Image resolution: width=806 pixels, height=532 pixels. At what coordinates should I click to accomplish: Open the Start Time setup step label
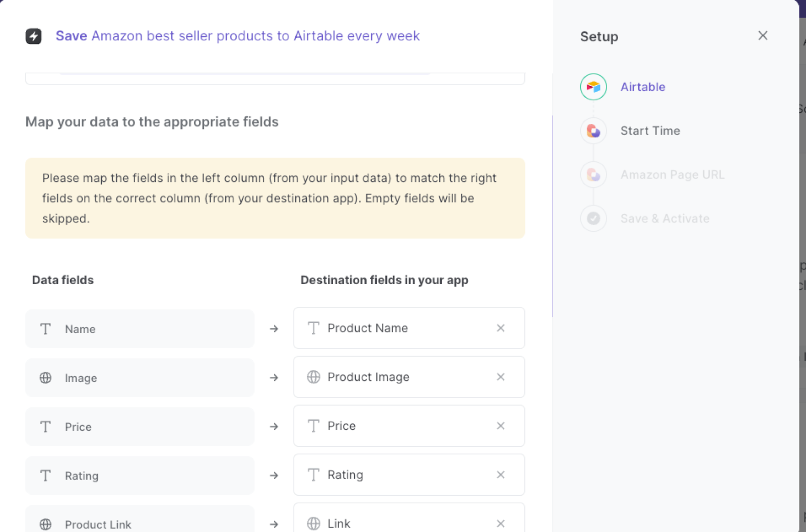(650, 131)
